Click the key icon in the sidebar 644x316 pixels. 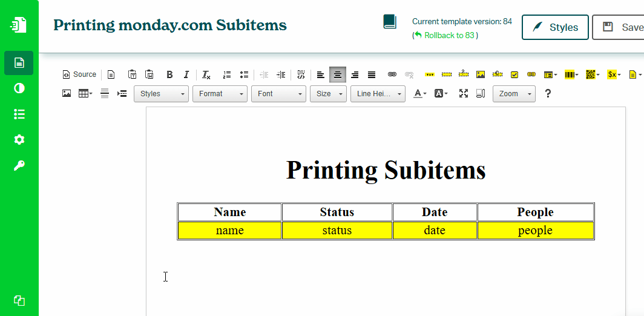pyautogui.click(x=19, y=166)
